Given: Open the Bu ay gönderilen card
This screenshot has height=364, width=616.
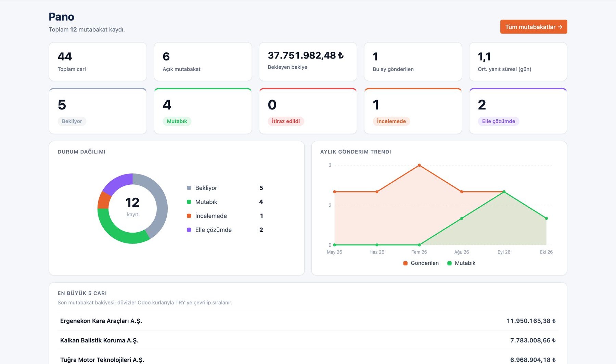Looking at the screenshot, I should (413, 62).
